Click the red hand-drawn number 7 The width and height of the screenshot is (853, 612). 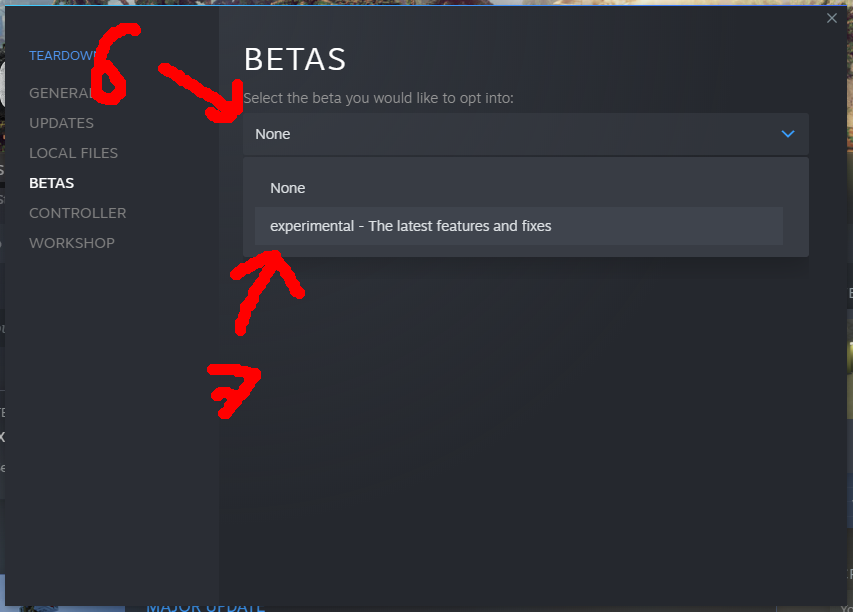pos(237,387)
